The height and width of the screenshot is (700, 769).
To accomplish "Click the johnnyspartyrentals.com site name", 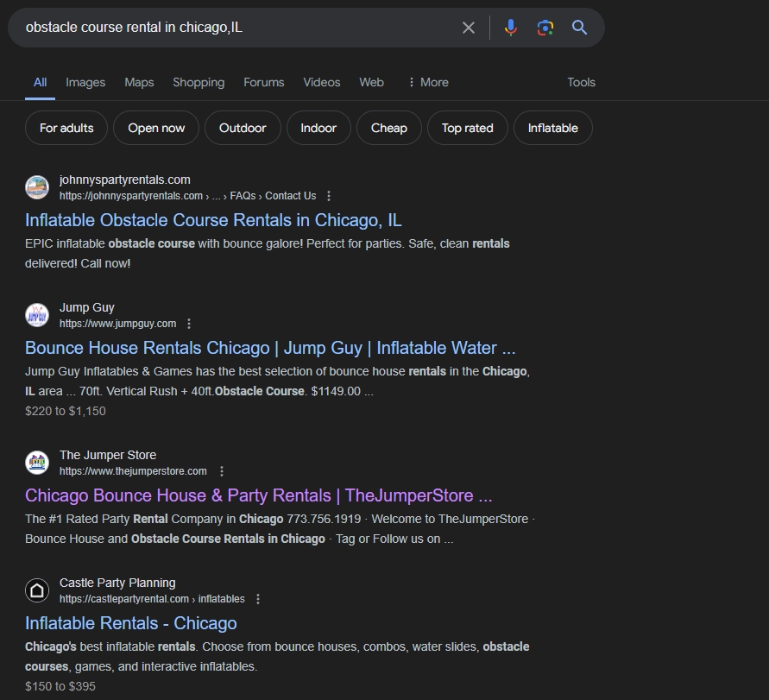I will (125, 180).
